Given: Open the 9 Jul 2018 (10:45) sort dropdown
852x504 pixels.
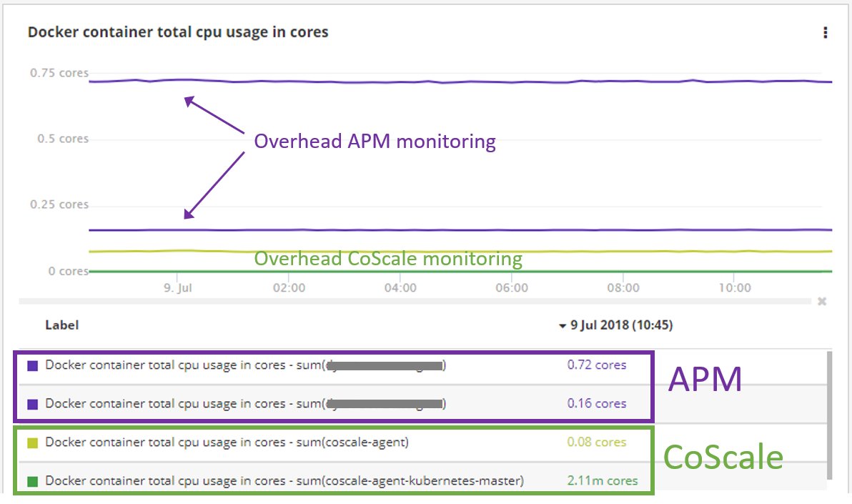Looking at the screenshot, I should [x=616, y=325].
